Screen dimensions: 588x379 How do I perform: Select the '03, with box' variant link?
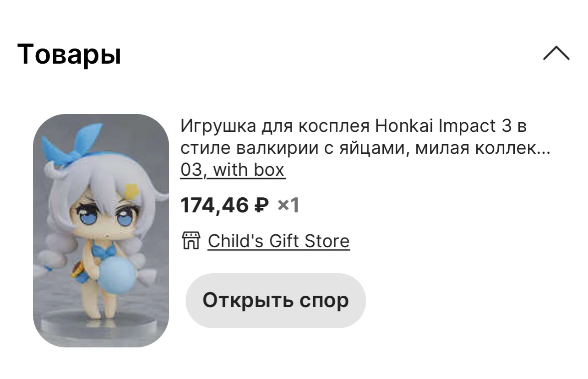pyautogui.click(x=233, y=170)
